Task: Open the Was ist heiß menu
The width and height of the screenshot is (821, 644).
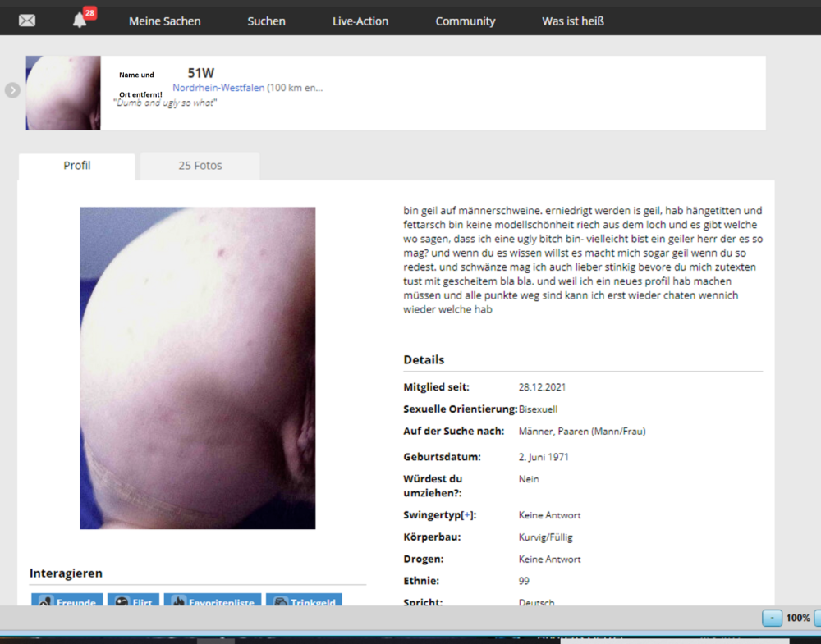Action: pyautogui.click(x=572, y=21)
